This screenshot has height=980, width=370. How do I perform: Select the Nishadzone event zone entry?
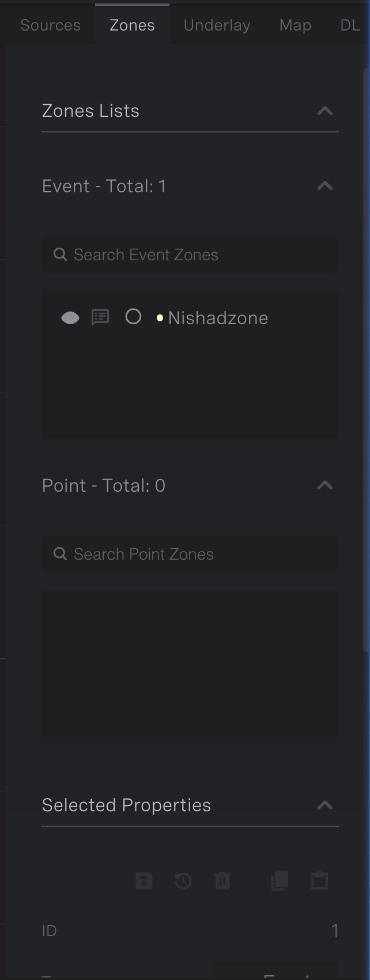click(217, 317)
